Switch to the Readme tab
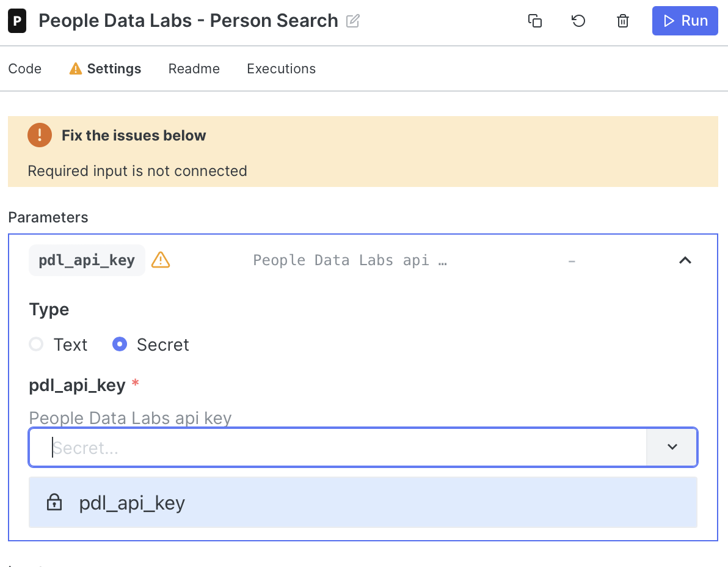 click(x=194, y=69)
